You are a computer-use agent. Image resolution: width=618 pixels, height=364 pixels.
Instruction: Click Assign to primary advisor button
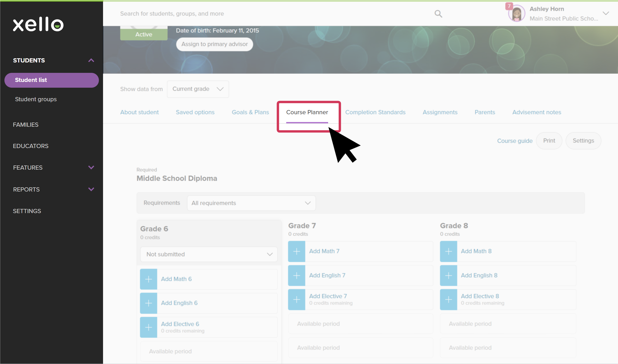point(214,44)
